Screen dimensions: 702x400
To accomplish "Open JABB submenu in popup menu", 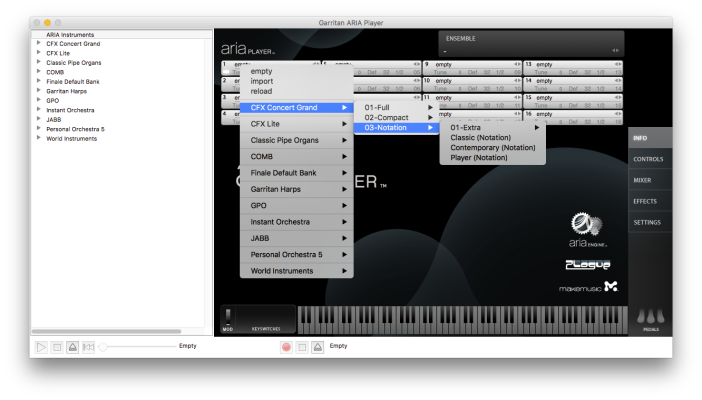I will pyautogui.click(x=296, y=238).
